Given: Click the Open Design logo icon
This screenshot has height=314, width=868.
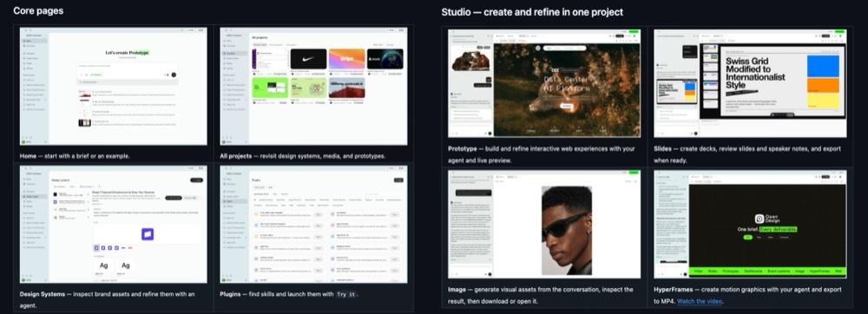Looking at the screenshot, I should [x=759, y=219].
